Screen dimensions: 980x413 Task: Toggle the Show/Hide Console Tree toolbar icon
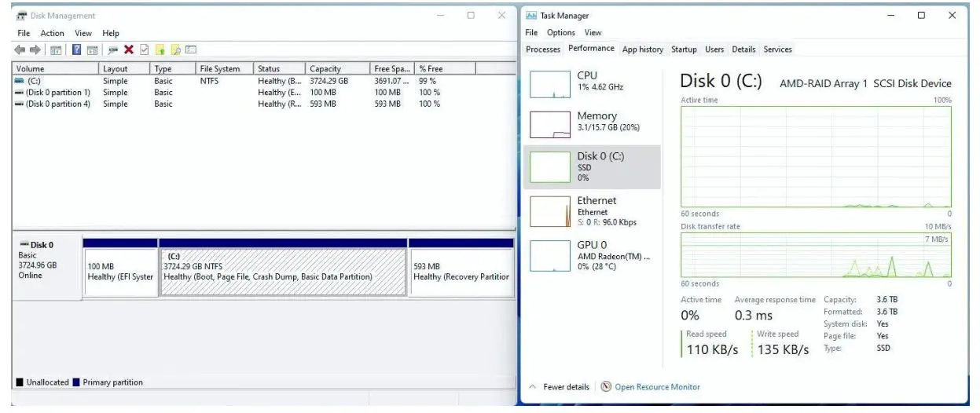coord(56,50)
